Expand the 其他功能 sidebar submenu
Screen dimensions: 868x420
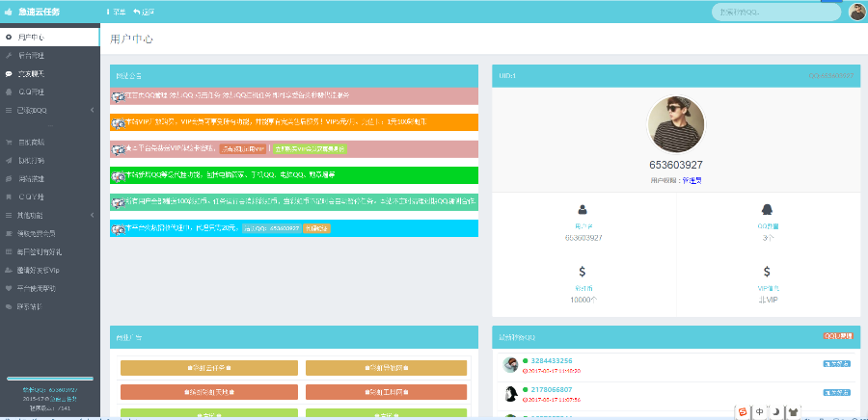coord(92,215)
